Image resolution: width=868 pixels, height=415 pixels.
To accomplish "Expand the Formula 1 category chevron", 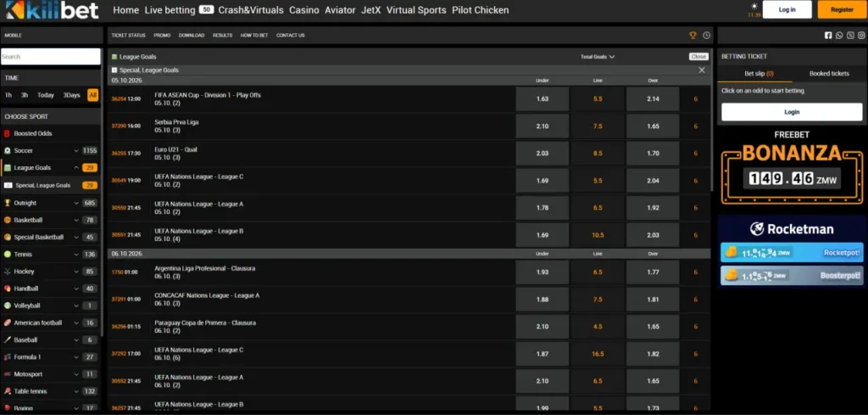I will 75,356.
